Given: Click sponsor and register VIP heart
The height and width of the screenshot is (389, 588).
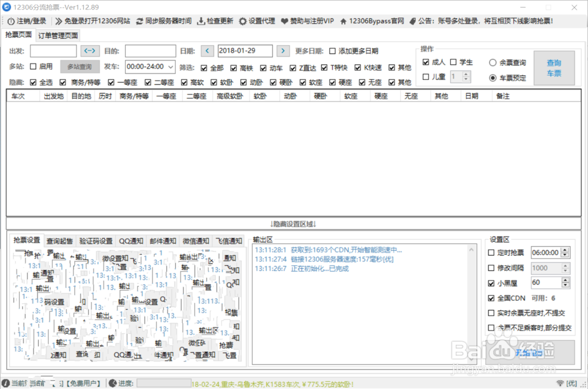Looking at the screenshot, I should click(285, 21).
